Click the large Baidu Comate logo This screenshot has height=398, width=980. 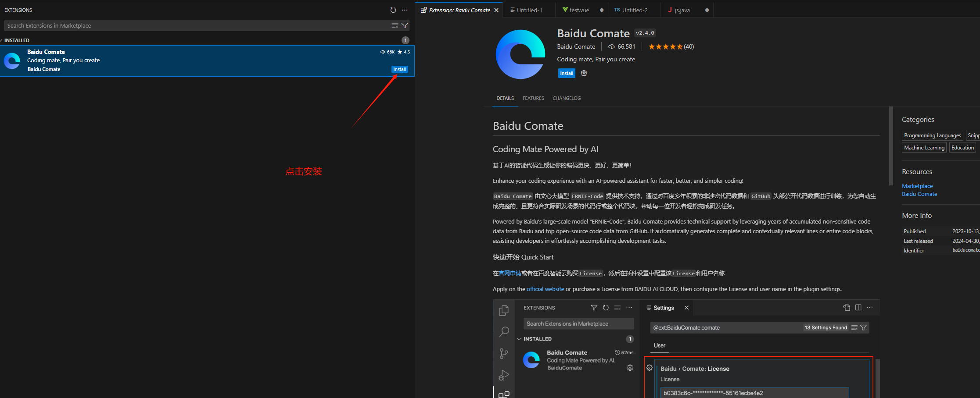tap(521, 54)
